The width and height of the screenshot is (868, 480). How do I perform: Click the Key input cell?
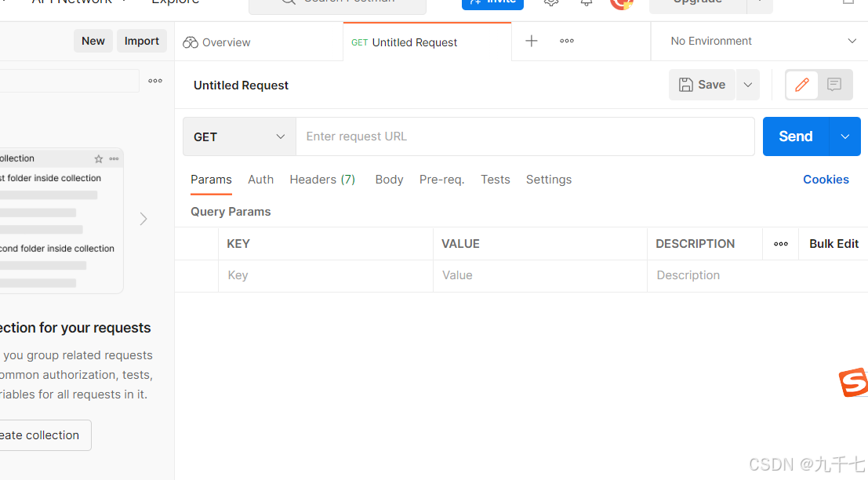pos(325,276)
